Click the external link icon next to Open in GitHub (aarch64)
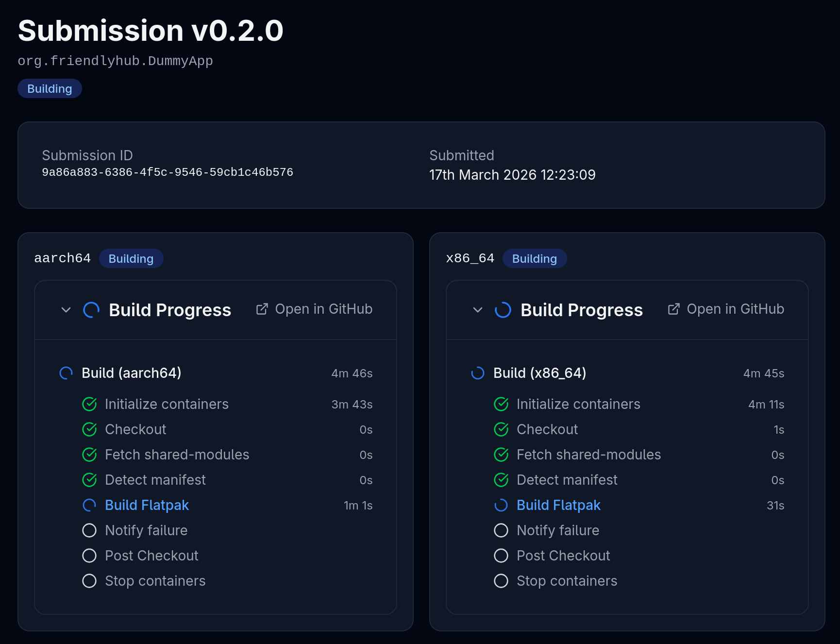840x644 pixels. (x=262, y=308)
